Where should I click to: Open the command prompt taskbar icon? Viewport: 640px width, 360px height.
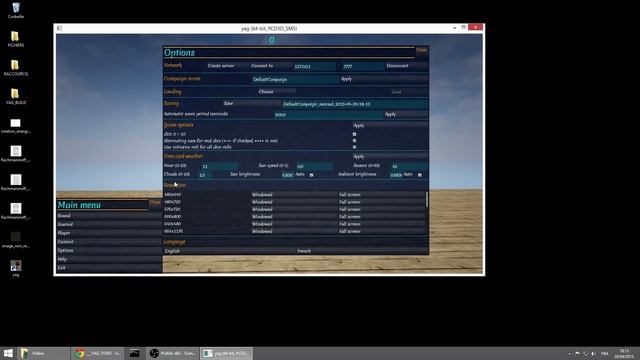[x=135, y=353]
